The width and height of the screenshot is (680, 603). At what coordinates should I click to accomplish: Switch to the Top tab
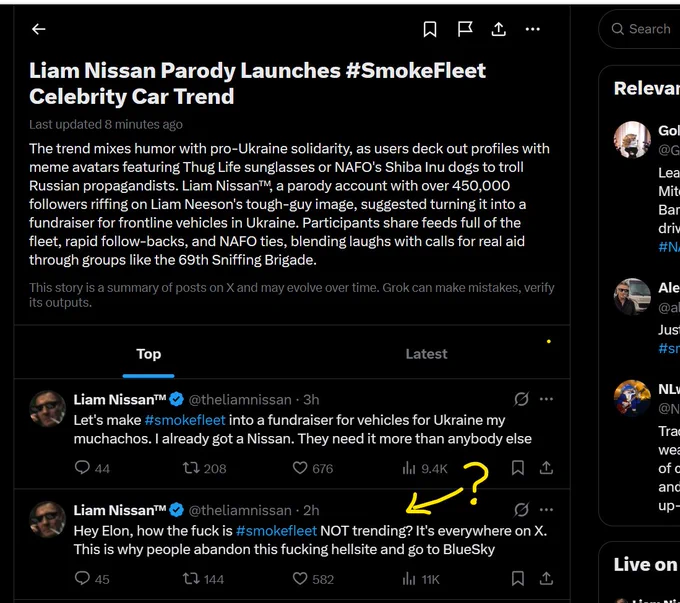[x=148, y=354]
